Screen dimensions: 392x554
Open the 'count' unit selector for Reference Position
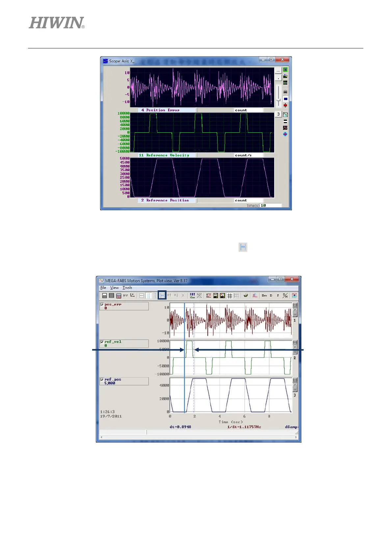click(248, 200)
